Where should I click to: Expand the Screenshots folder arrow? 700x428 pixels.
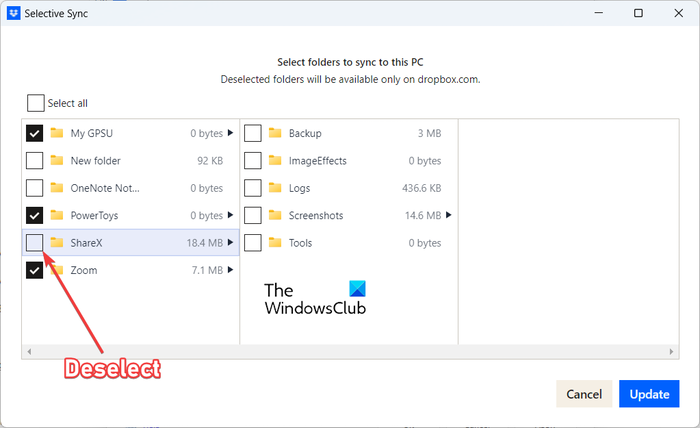click(449, 215)
